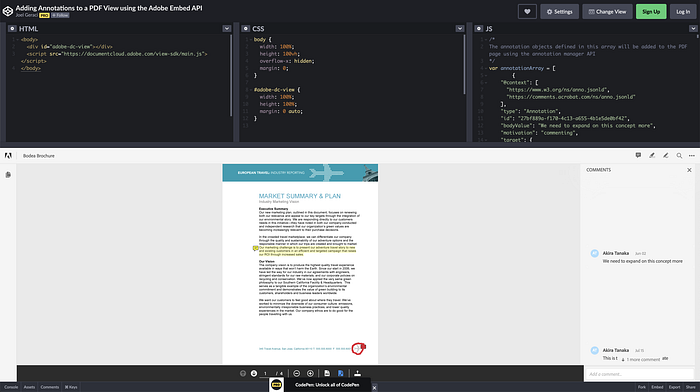Image resolution: width=700 pixels, height=392 pixels.
Task: Click the 'Bodea Brochure' document title
Action: (39, 156)
